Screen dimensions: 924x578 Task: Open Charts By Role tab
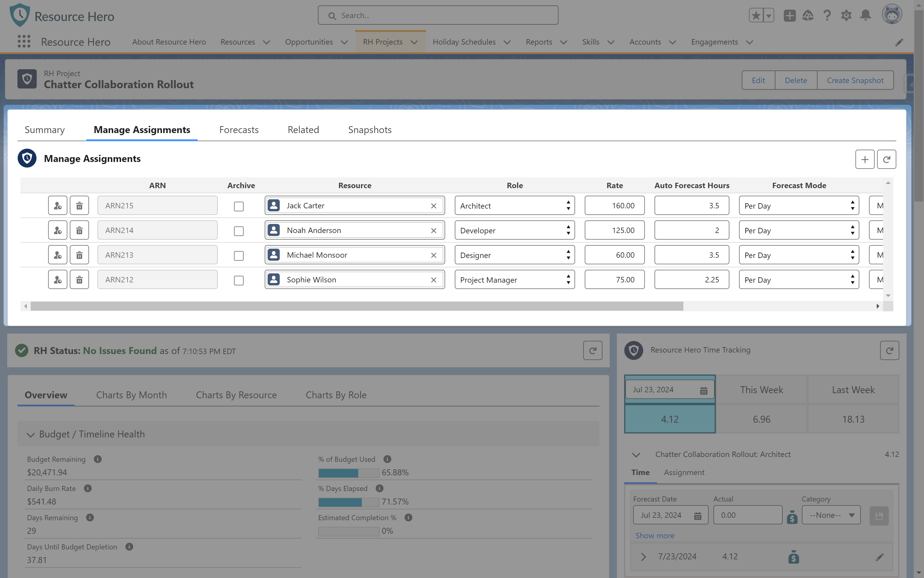336,395
